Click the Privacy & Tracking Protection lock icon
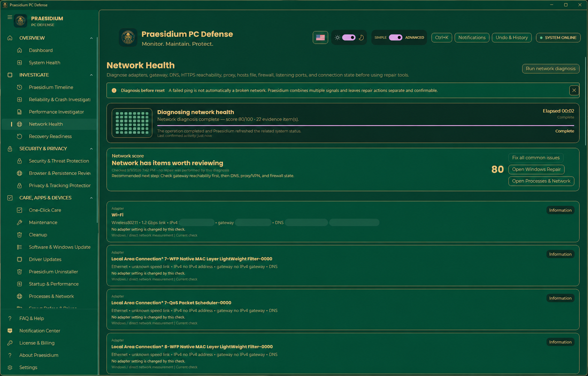This screenshot has height=376, width=588. click(19, 186)
